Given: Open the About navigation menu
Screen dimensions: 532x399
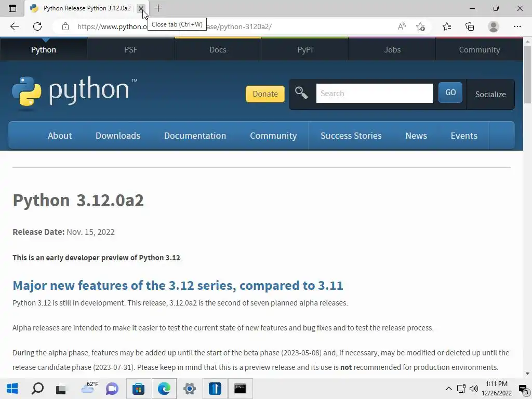Looking at the screenshot, I should click(x=60, y=136).
